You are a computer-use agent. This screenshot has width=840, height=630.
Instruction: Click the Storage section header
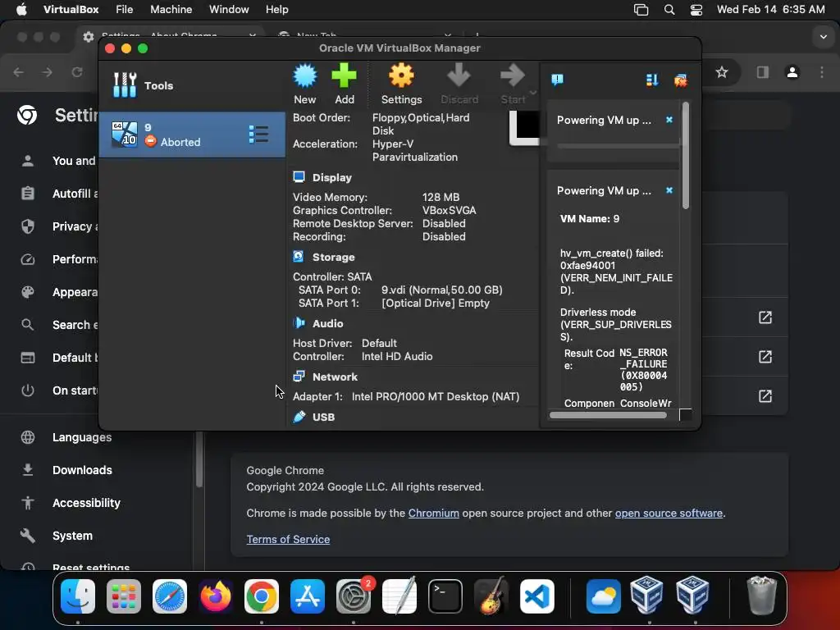[x=333, y=257]
